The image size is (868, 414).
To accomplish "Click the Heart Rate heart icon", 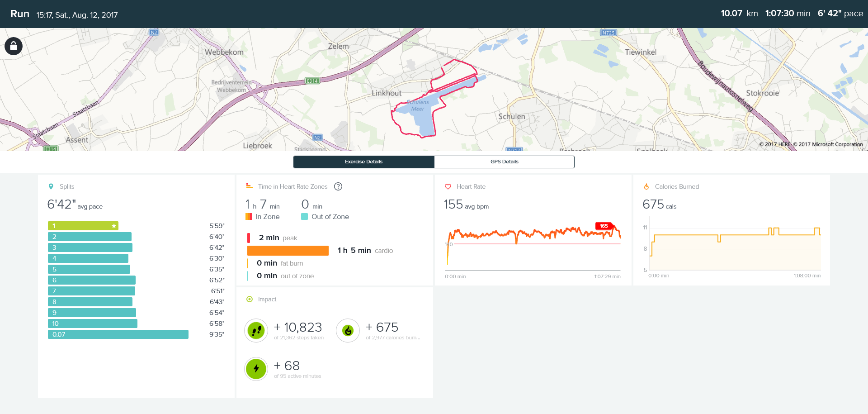I will (448, 186).
